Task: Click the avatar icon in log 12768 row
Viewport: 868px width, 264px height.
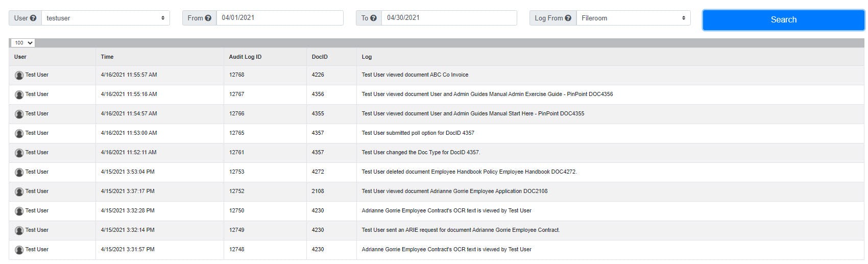Action: [19, 76]
